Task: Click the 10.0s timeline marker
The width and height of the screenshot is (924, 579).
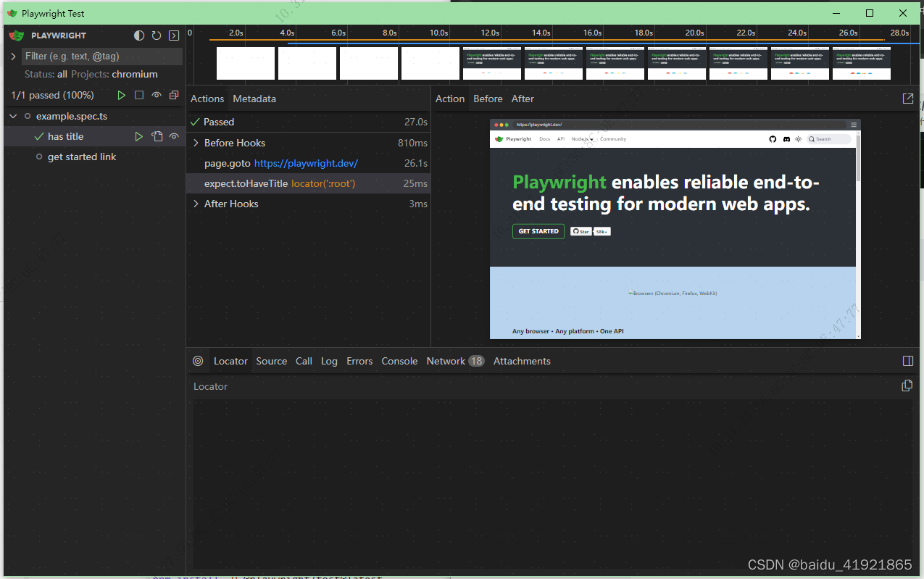Action: 438,33
